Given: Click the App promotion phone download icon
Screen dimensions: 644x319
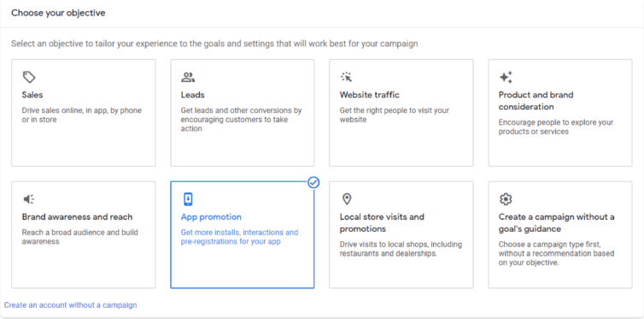Looking at the screenshot, I should [x=188, y=199].
